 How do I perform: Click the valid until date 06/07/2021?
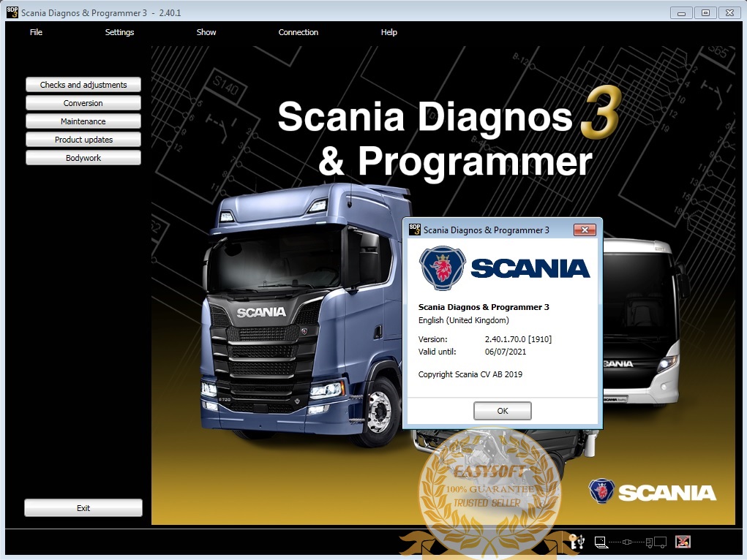(506, 352)
